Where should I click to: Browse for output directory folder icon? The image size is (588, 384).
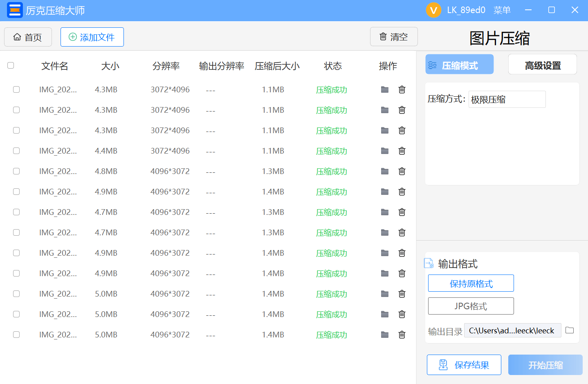(x=570, y=330)
